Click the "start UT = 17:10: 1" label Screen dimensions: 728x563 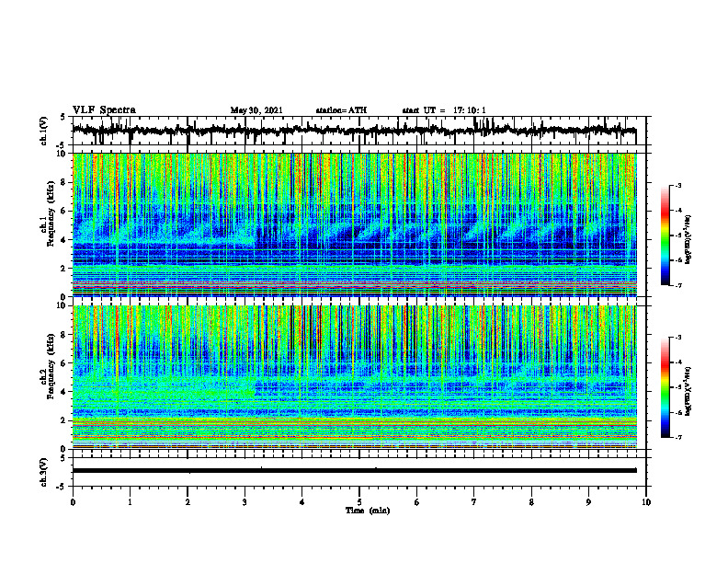point(444,110)
